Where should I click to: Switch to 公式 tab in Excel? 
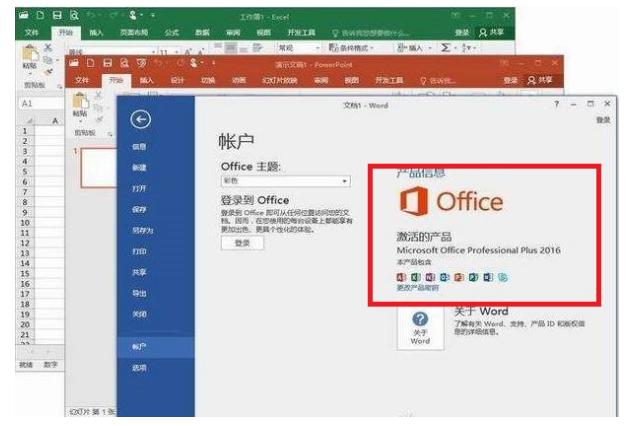[x=171, y=32]
